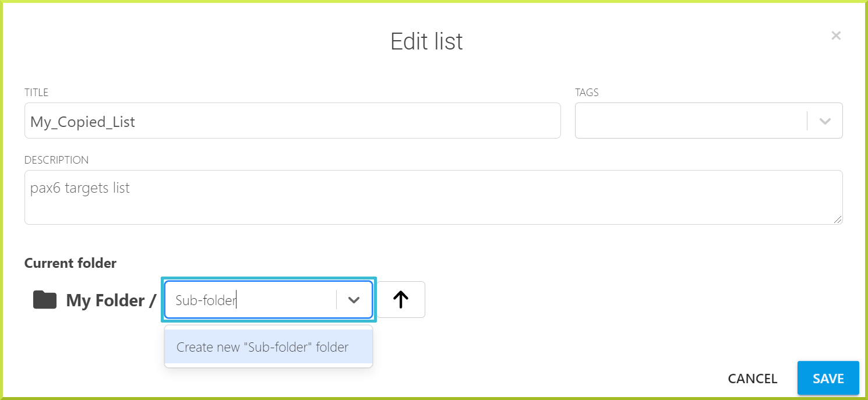This screenshot has height=400, width=868.
Task: Click the DESCRIPTION field label
Action: pyautogui.click(x=57, y=160)
